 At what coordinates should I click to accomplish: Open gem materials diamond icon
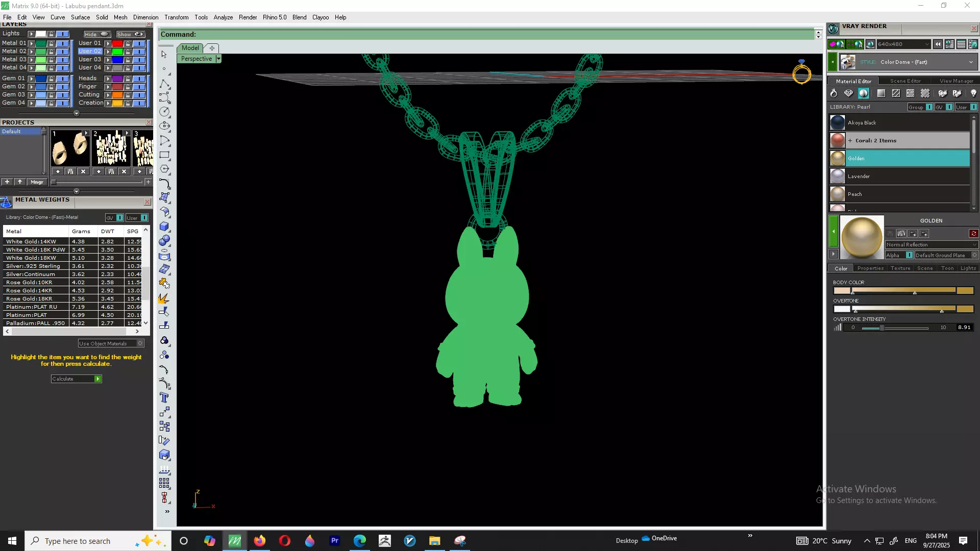tap(848, 93)
